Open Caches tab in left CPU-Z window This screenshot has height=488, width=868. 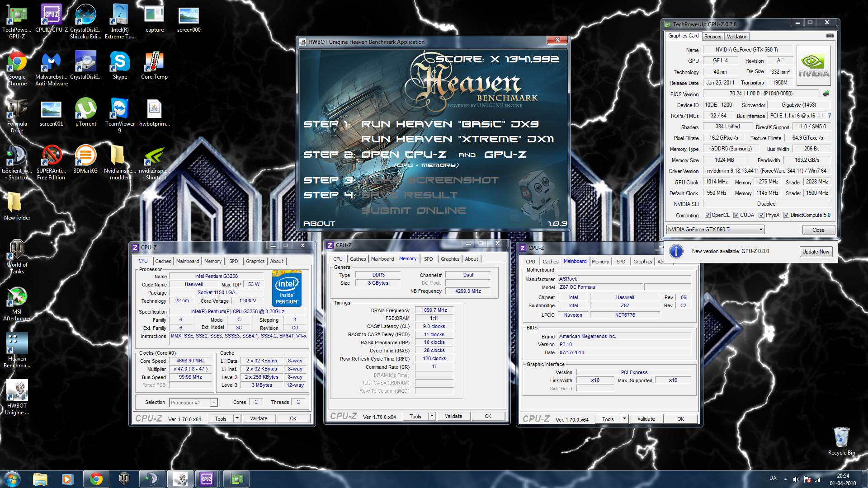[163, 261]
